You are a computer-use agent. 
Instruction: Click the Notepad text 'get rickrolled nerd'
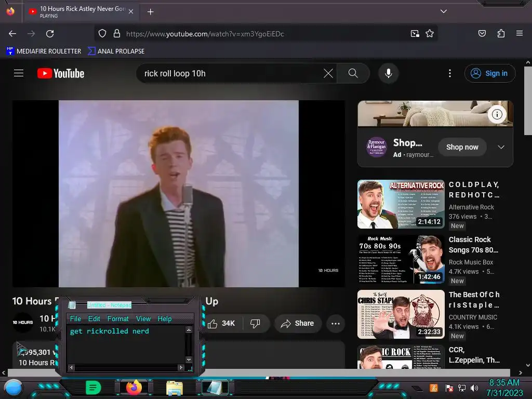109,331
